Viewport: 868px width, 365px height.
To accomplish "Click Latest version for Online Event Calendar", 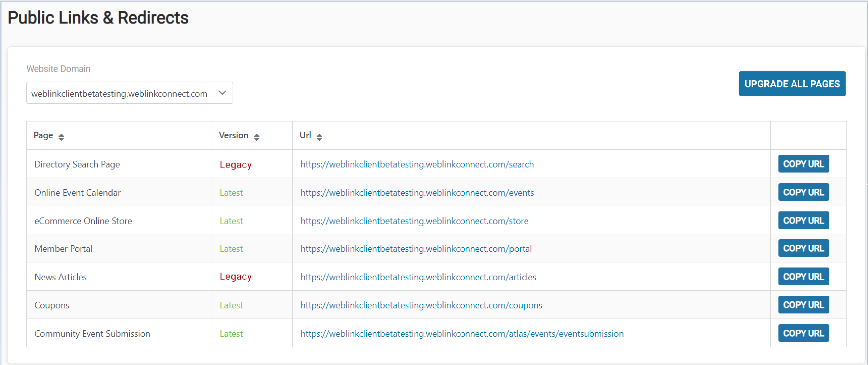I will click(x=231, y=193).
